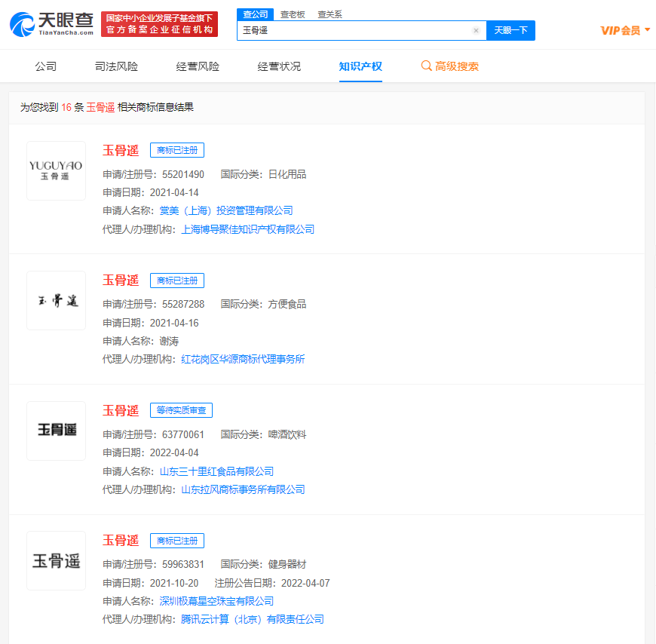656x644 pixels.
Task: Click the magnifier icon beside 高级搜索
Action: (426, 66)
